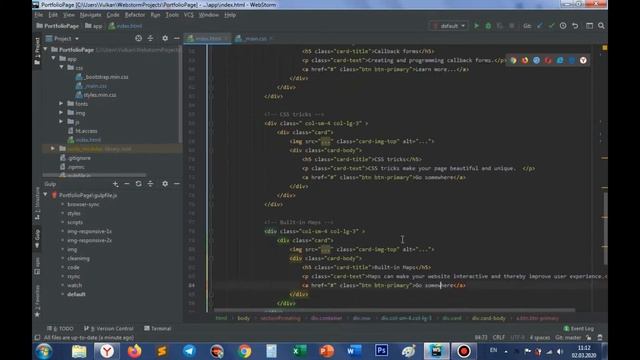Open Project panel settings gear

pyautogui.click(x=165, y=38)
